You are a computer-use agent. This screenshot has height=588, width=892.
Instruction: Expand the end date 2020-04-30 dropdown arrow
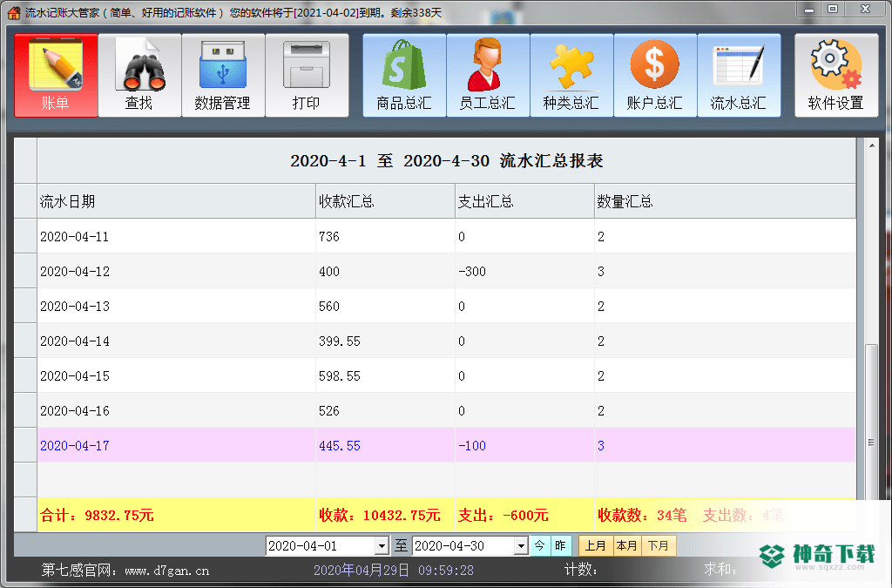521,546
